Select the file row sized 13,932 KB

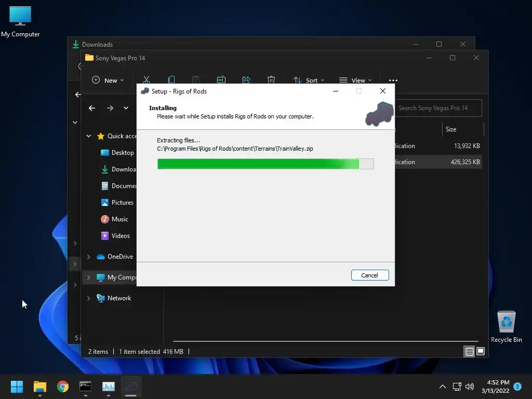click(437, 146)
